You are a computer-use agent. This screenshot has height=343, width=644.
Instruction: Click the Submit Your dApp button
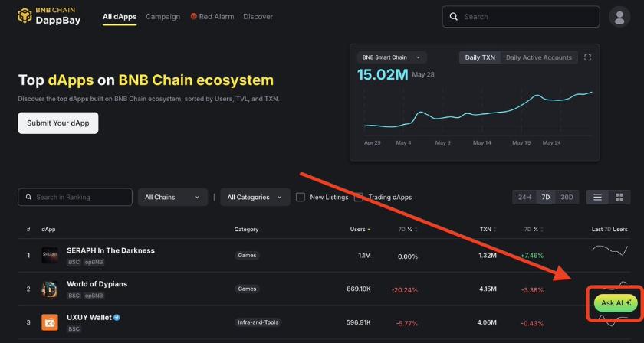(x=58, y=123)
